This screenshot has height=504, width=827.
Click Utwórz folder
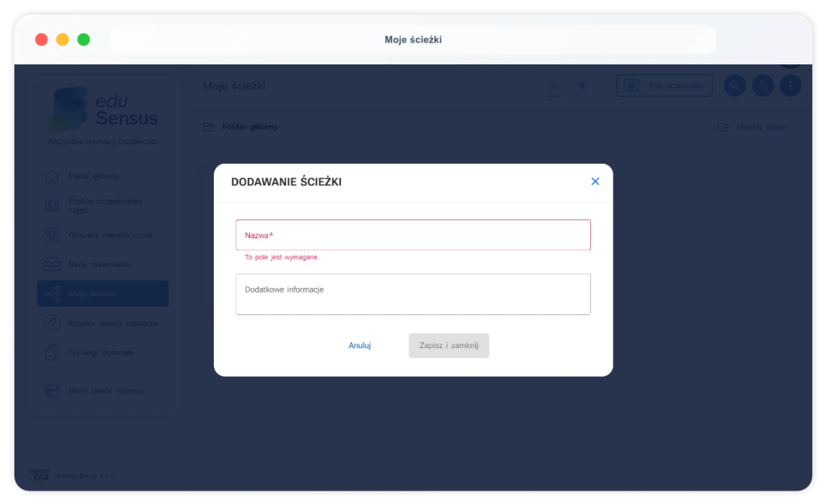(x=762, y=127)
